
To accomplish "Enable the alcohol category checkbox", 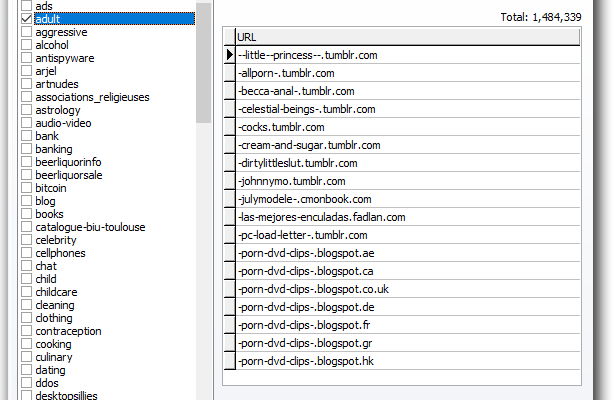I will click(x=26, y=44).
